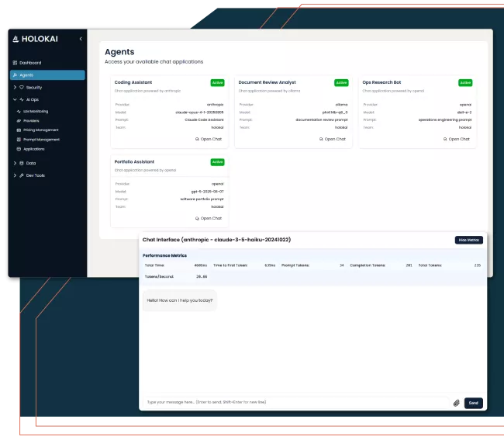Click the HOLOKAI logo icon
Image resolution: width=504 pixels, height=440 pixels.
[17, 39]
